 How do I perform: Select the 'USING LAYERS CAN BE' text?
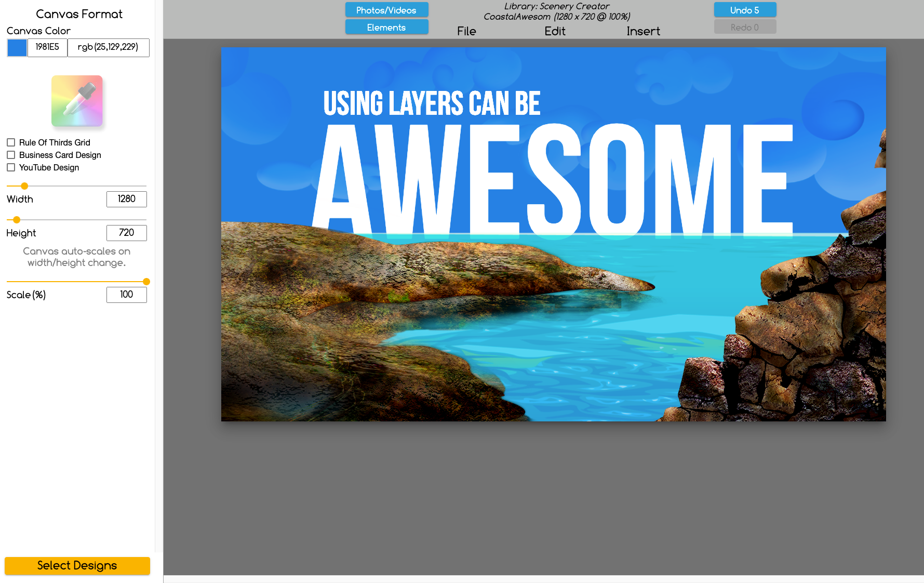point(432,103)
